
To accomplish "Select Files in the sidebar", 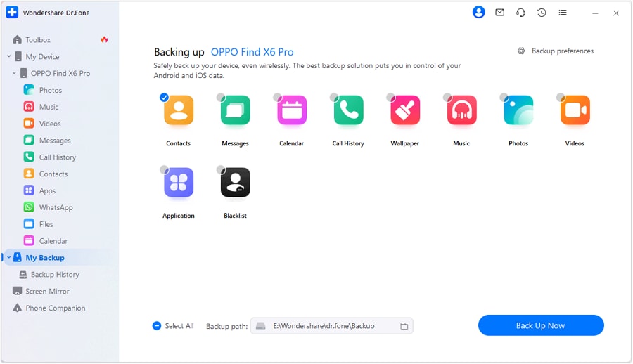I will [39, 224].
